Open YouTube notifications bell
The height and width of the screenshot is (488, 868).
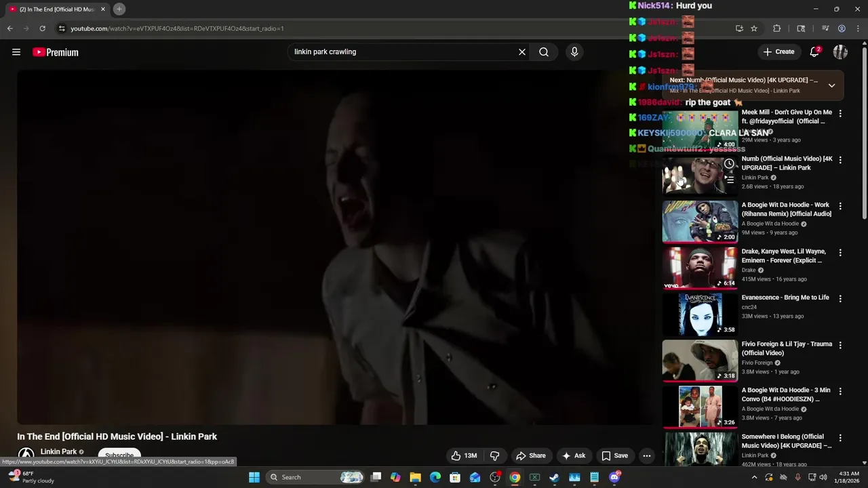(815, 52)
